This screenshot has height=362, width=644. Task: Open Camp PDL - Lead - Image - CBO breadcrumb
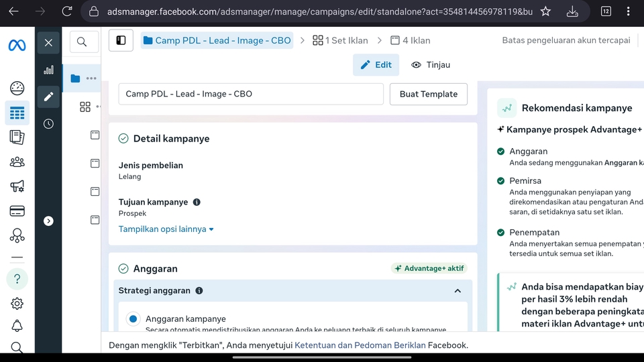(217, 40)
